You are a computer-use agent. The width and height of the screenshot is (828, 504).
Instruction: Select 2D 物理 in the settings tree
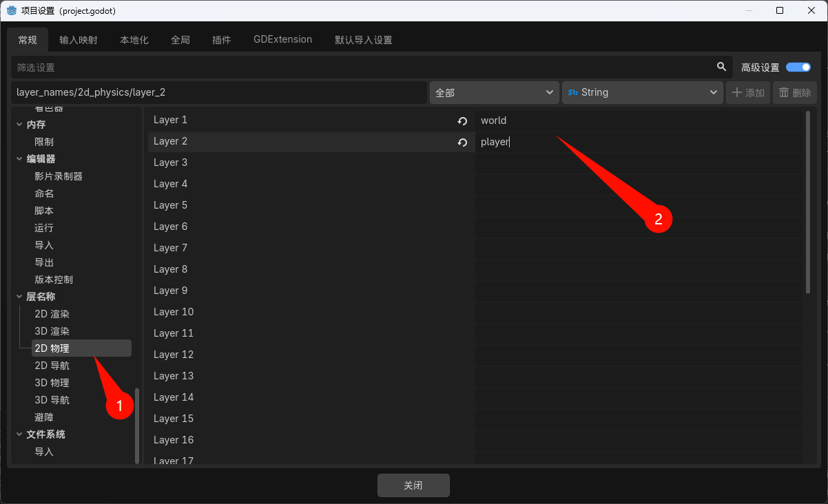tap(81, 348)
